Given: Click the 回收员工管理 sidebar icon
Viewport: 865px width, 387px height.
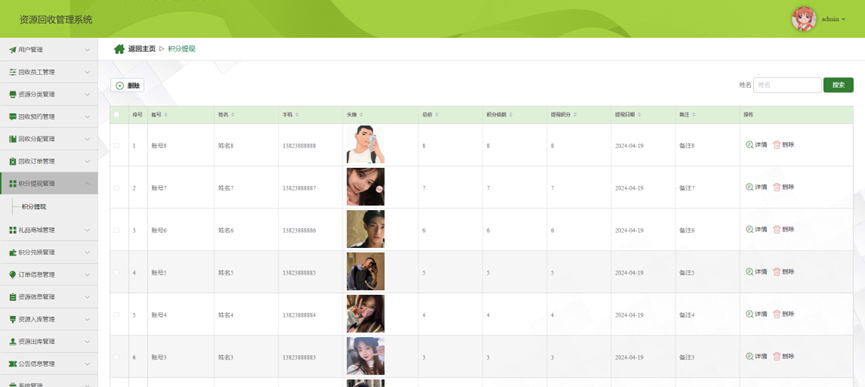Looking at the screenshot, I should click(x=13, y=72).
